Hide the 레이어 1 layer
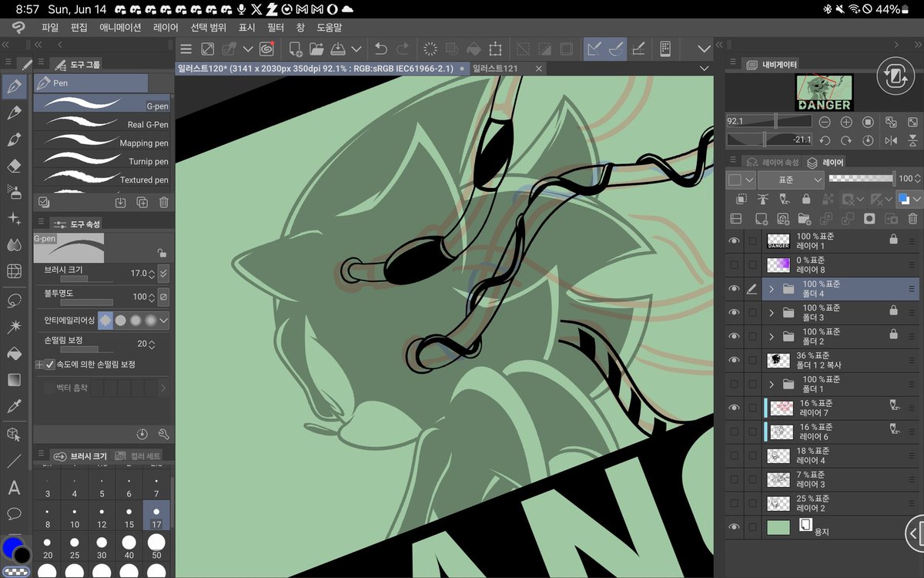This screenshot has width=924, height=578. (734, 241)
